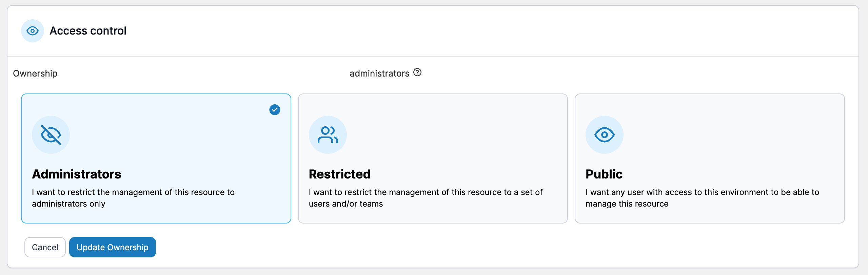Screen dimensions: 868x275
Task: Click the Ownership label
Action: tap(35, 73)
